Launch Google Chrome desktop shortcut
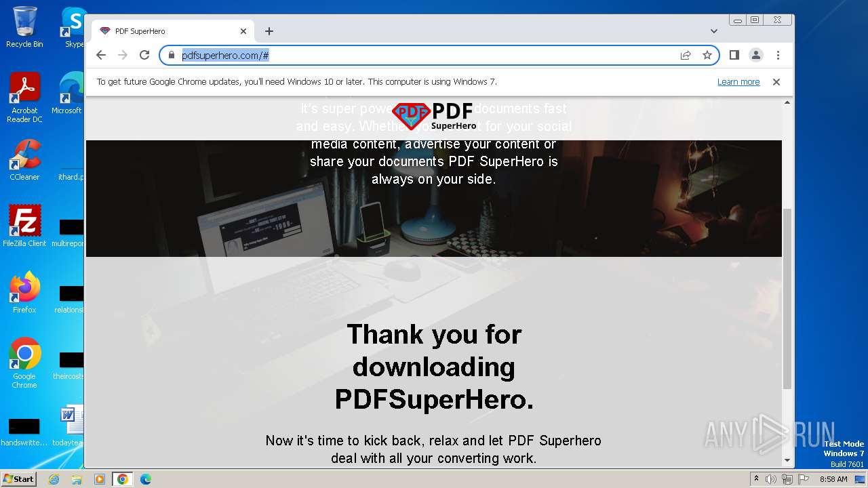 24,363
